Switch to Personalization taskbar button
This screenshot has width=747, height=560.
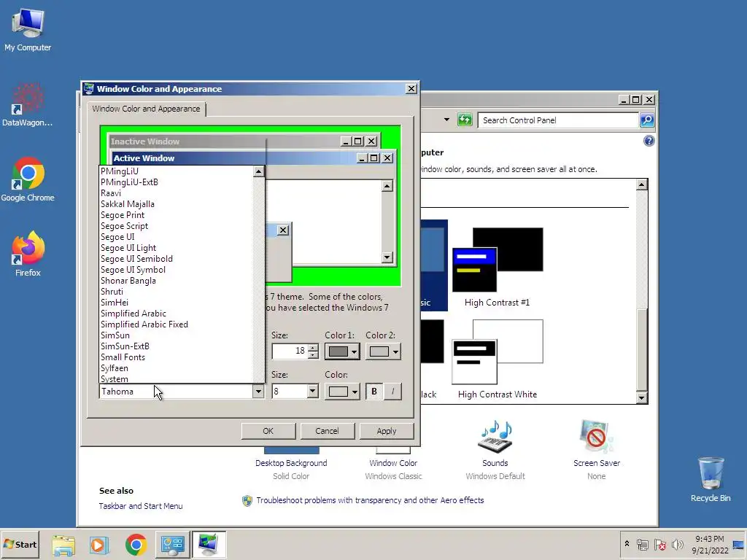(209, 545)
